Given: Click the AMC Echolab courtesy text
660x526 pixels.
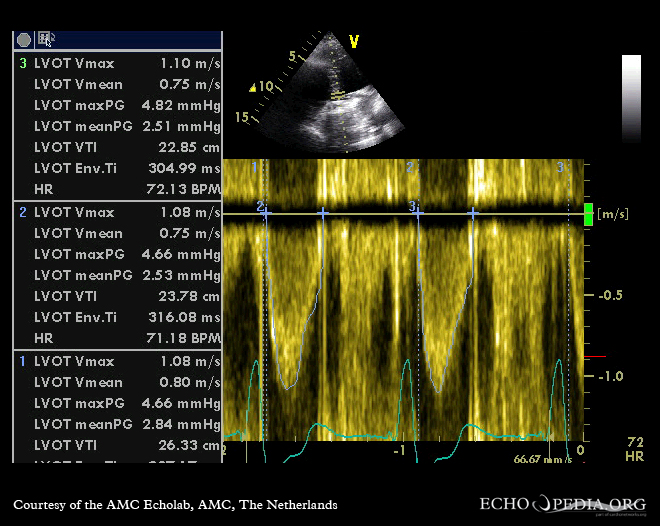Looking at the screenshot, I should click(x=175, y=505).
